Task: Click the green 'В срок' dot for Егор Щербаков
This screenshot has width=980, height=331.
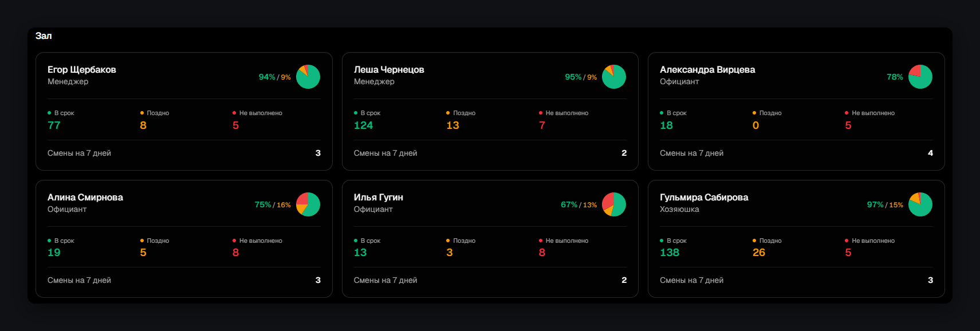Action: coord(49,113)
